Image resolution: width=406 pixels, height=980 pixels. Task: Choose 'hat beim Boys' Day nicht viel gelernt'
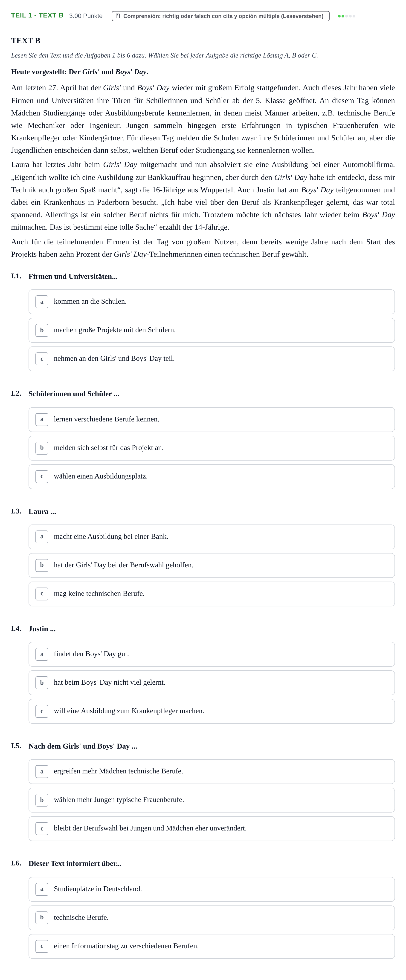tap(212, 683)
